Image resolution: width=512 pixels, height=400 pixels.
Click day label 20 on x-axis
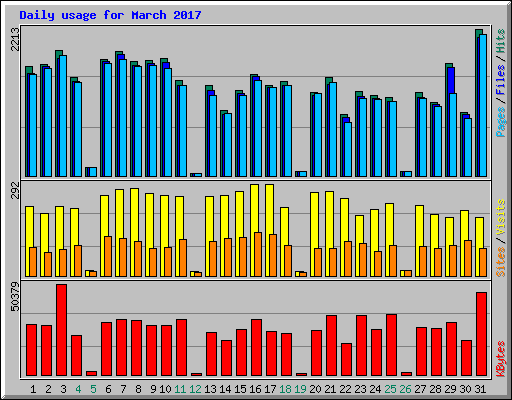click(315, 389)
